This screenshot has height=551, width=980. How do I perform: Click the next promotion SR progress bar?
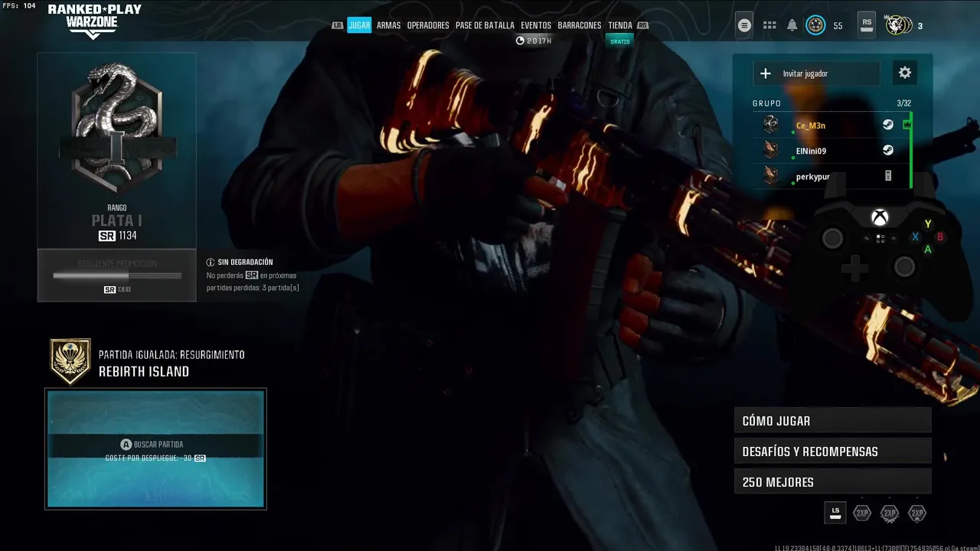tap(117, 275)
